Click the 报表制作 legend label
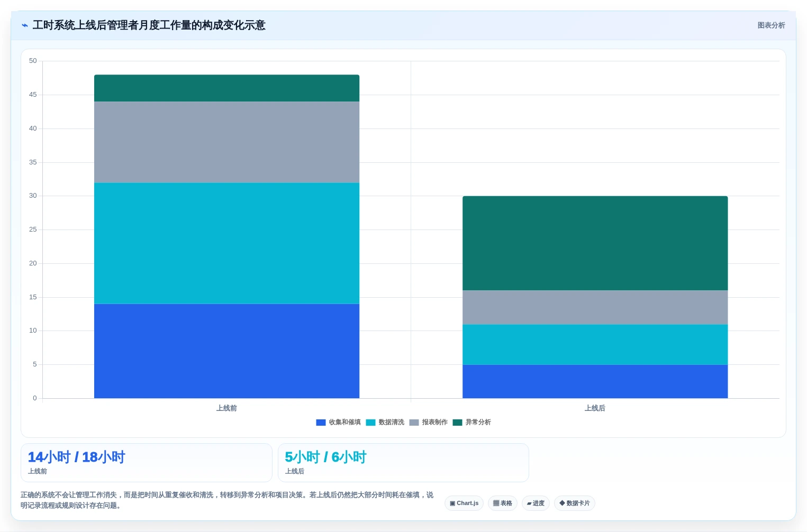 pyautogui.click(x=434, y=423)
